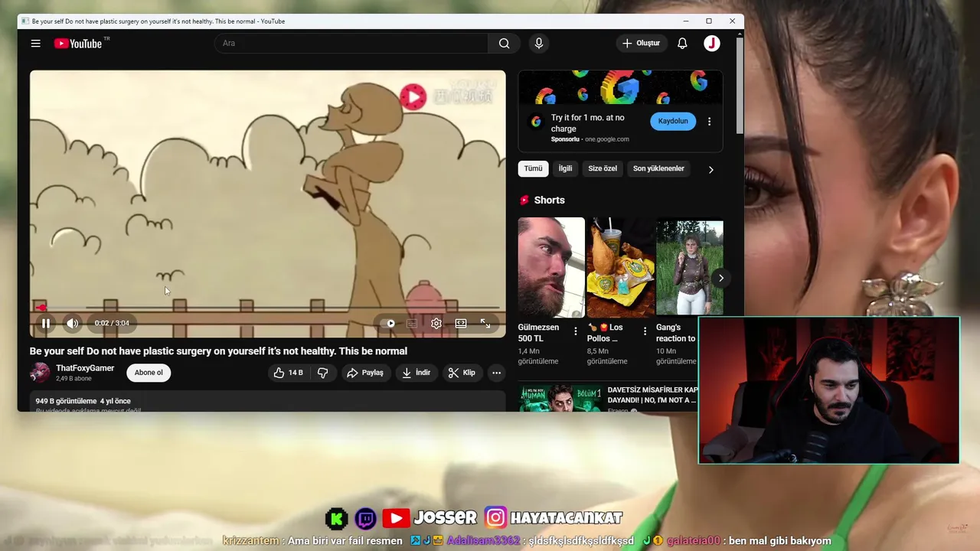The image size is (980, 551).
Task: Click the Kaydolun button in the ad
Action: (x=673, y=121)
